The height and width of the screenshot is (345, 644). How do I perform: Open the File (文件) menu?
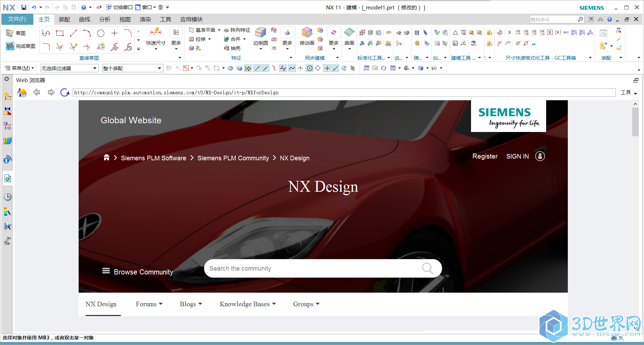coord(17,19)
